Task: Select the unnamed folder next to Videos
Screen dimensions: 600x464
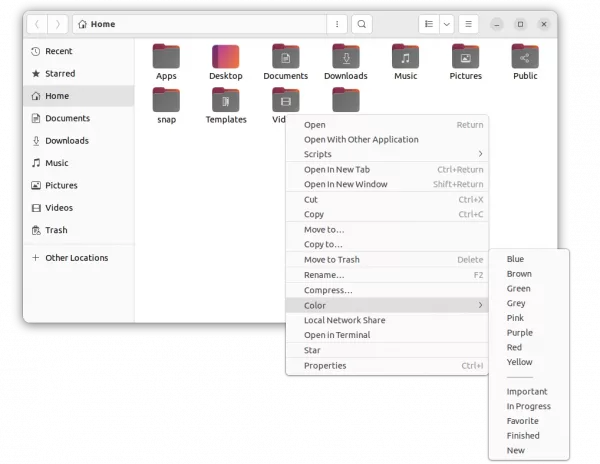Action: (x=346, y=100)
